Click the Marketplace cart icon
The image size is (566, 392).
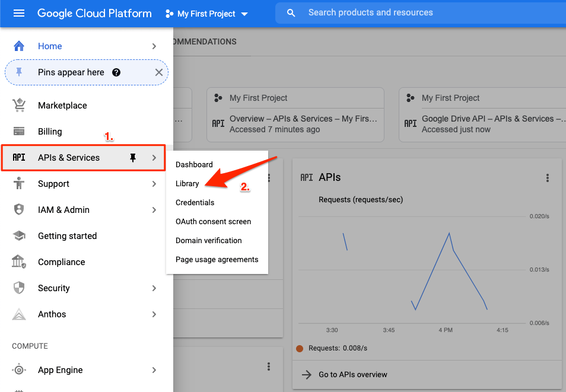(x=19, y=105)
